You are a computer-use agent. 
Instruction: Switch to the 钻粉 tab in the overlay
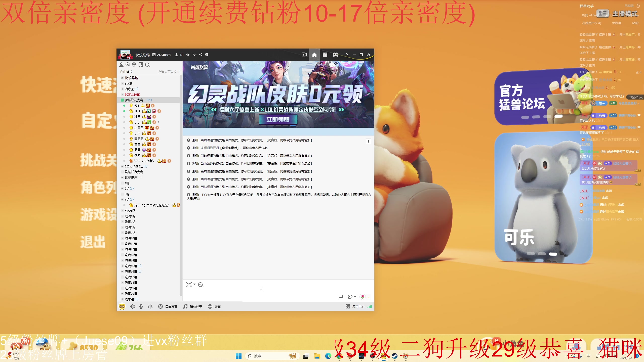tap(635, 23)
